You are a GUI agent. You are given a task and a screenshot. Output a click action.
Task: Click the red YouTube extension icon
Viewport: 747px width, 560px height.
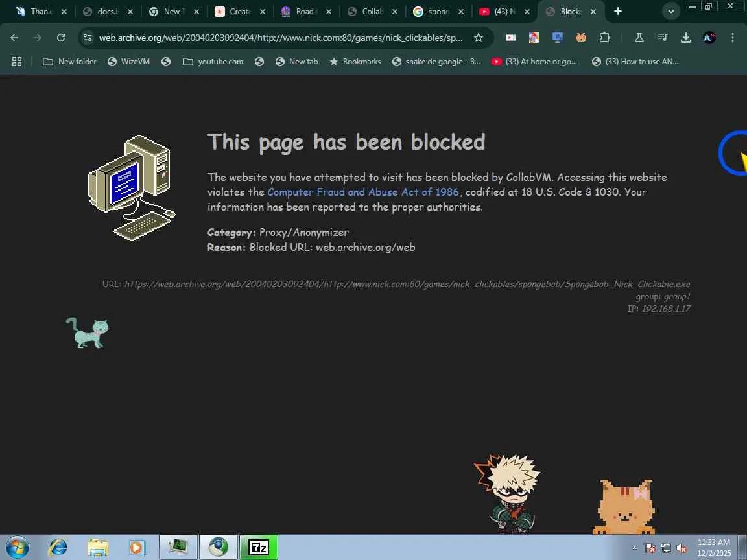(511, 38)
